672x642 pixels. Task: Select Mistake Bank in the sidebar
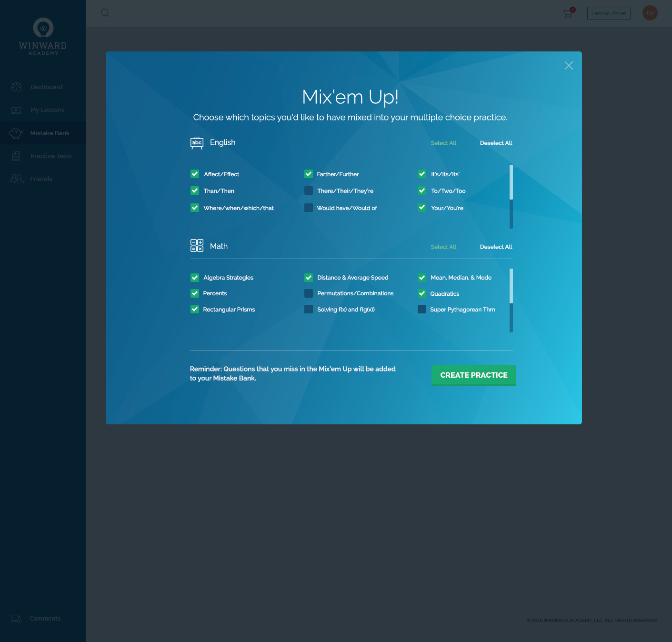pos(43,133)
